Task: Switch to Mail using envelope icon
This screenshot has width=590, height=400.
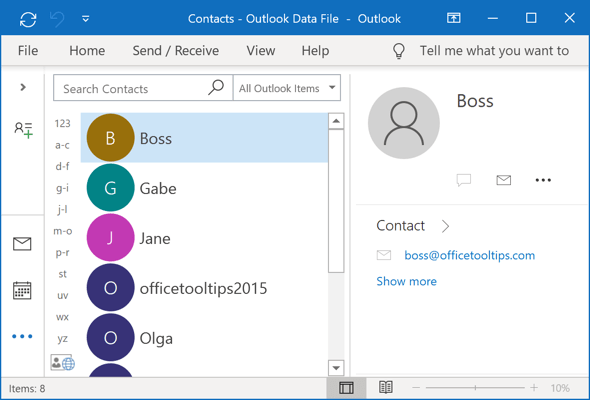Action: pos(22,244)
